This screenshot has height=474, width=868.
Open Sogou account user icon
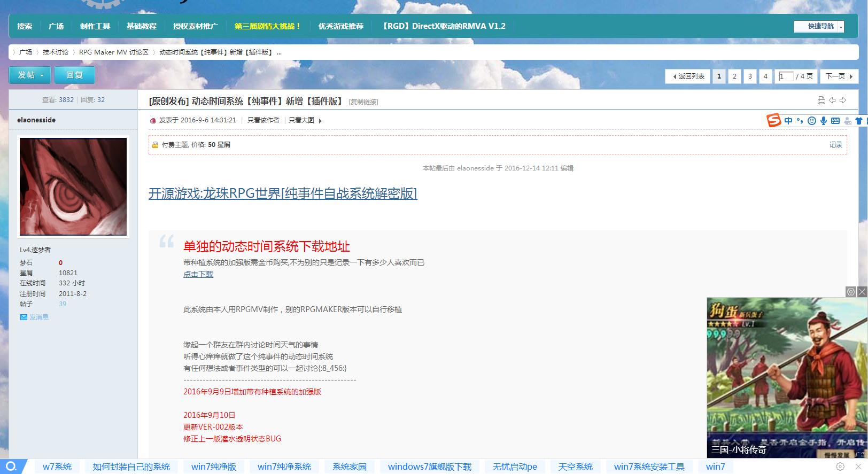[848, 121]
